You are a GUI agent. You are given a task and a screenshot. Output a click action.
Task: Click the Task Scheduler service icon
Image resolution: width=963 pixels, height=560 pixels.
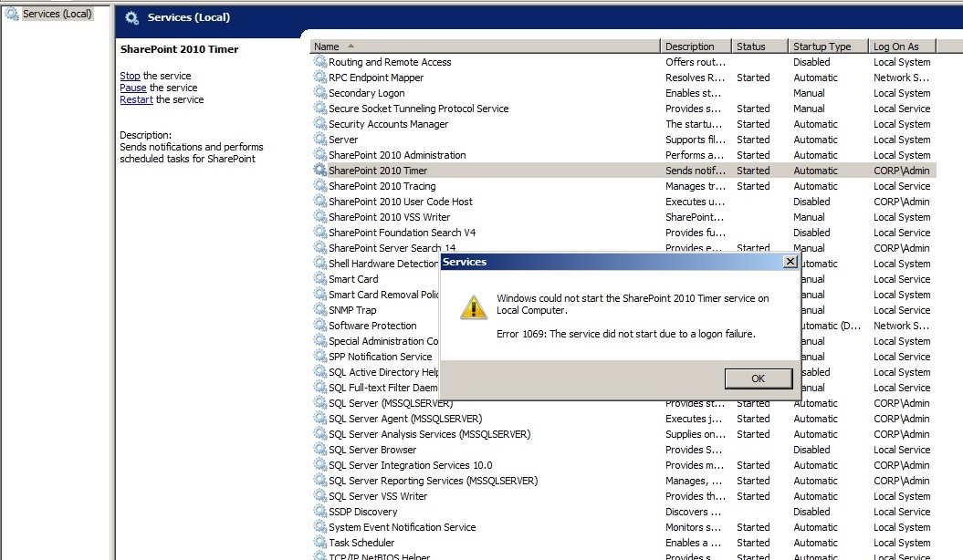click(319, 542)
